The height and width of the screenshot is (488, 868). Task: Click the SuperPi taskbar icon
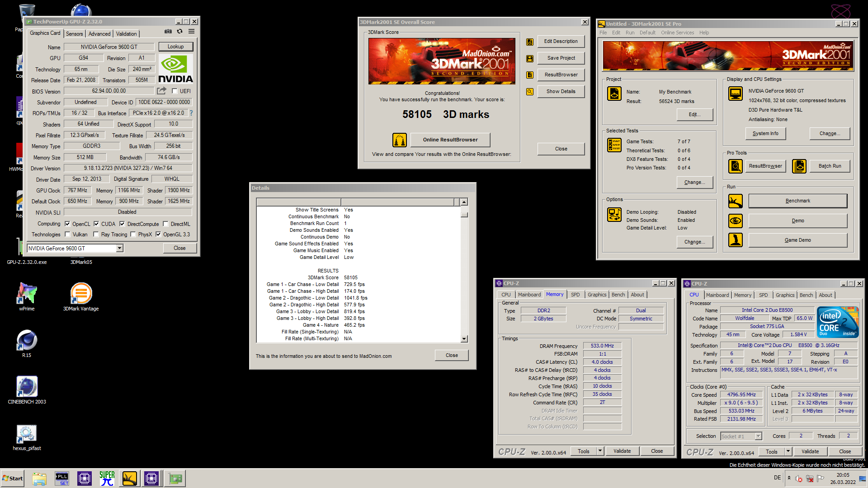(x=107, y=479)
